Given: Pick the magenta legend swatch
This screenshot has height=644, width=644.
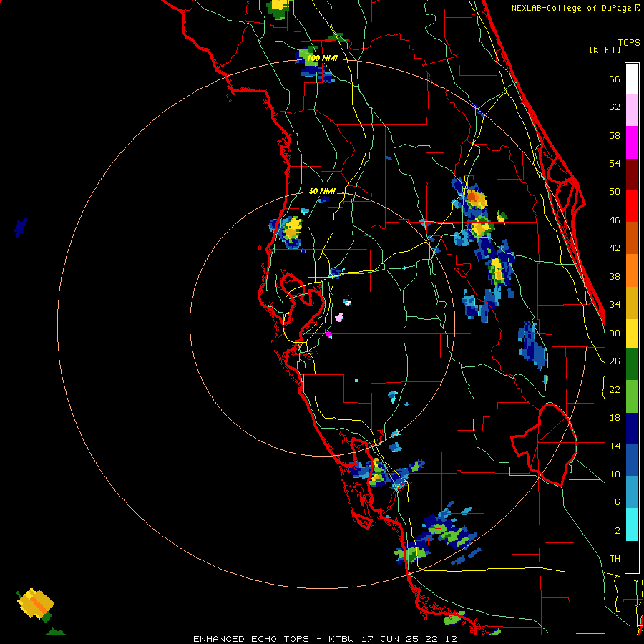Looking at the screenshot, I should [632, 142].
